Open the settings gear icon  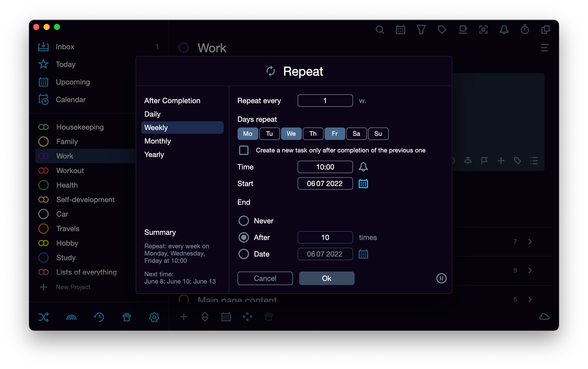click(154, 317)
